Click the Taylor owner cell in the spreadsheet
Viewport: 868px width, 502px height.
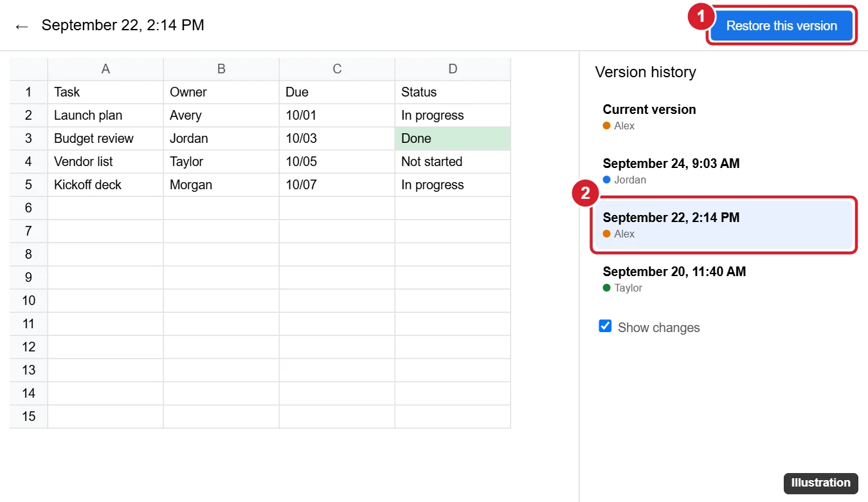click(221, 162)
